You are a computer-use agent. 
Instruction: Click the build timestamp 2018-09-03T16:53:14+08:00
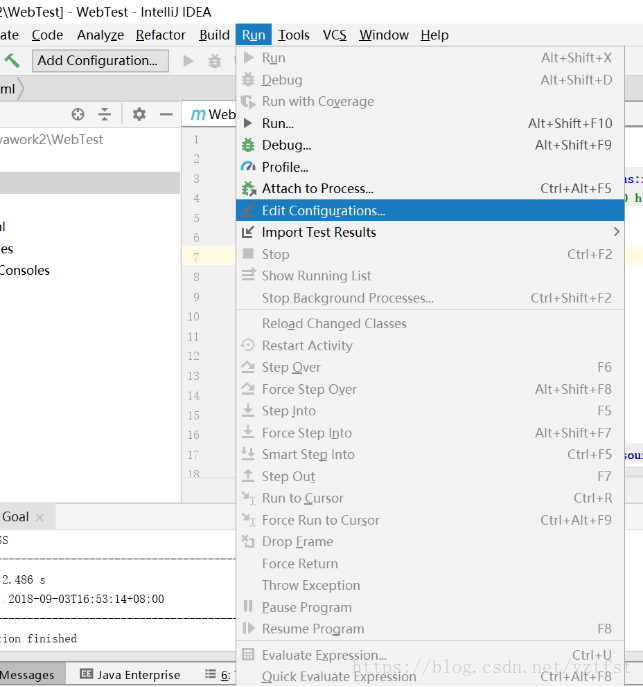(86, 599)
